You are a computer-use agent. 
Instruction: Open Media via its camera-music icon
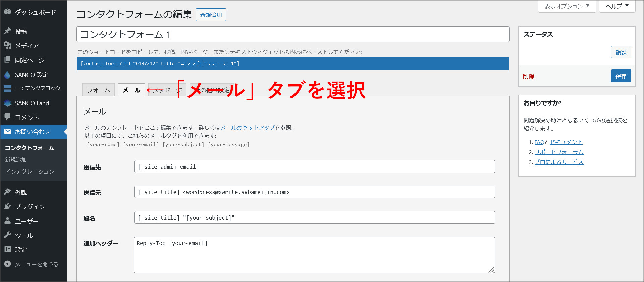coord(7,45)
